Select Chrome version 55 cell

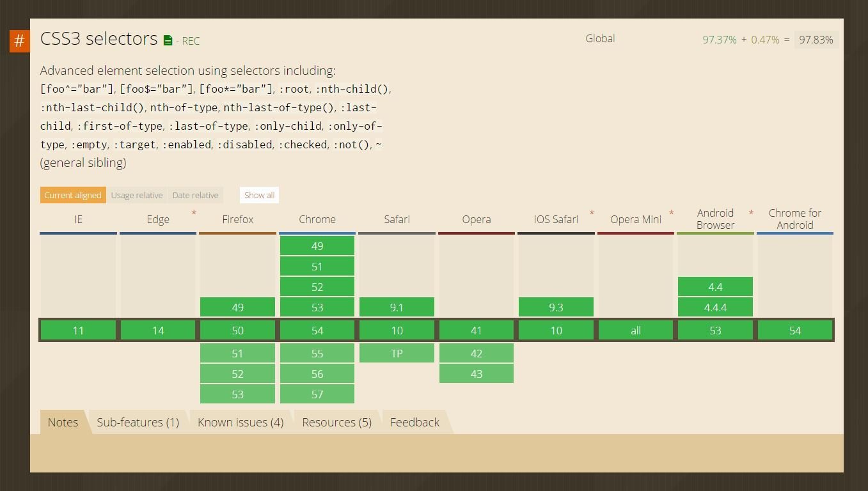tap(317, 354)
